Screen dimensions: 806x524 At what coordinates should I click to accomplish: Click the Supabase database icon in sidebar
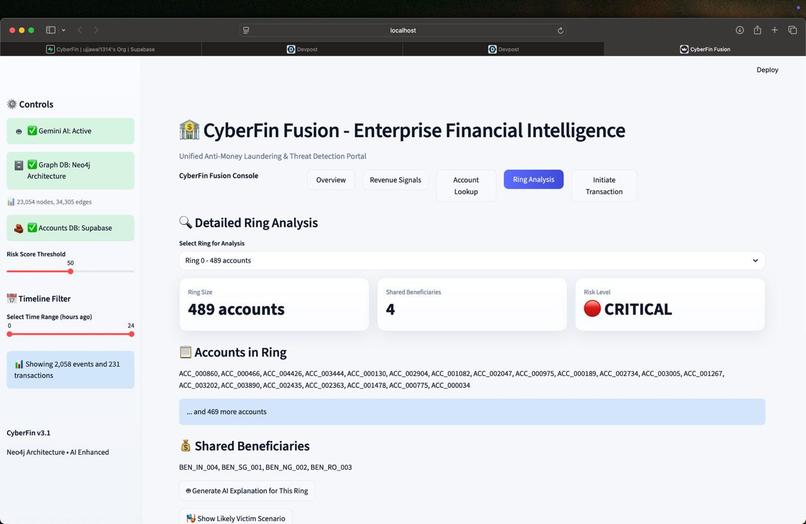(19, 228)
